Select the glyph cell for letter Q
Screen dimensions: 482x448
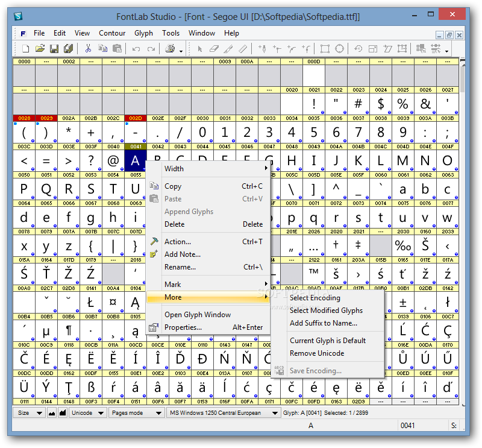click(46, 189)
